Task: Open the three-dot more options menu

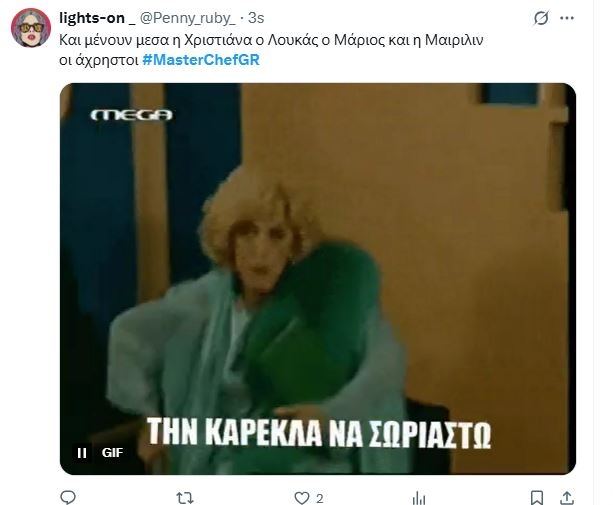Action: pyautogui.click(x=567, y=18)
